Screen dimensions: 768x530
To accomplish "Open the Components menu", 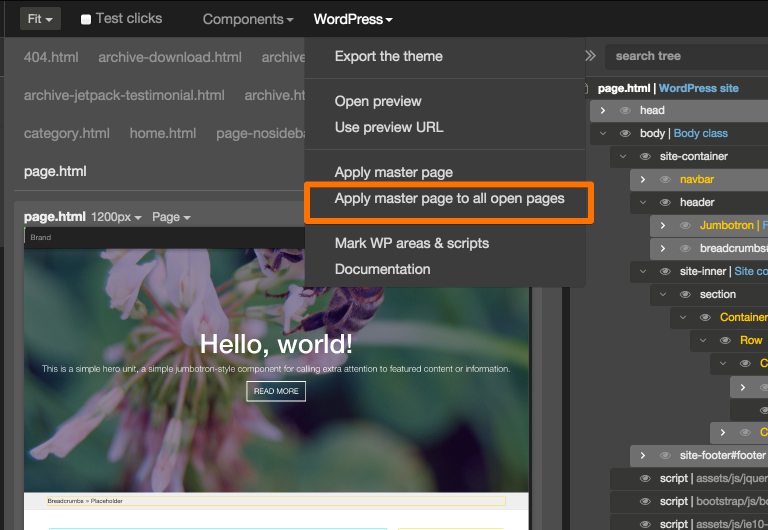I will pyautogui.click(x=248, y=19).
